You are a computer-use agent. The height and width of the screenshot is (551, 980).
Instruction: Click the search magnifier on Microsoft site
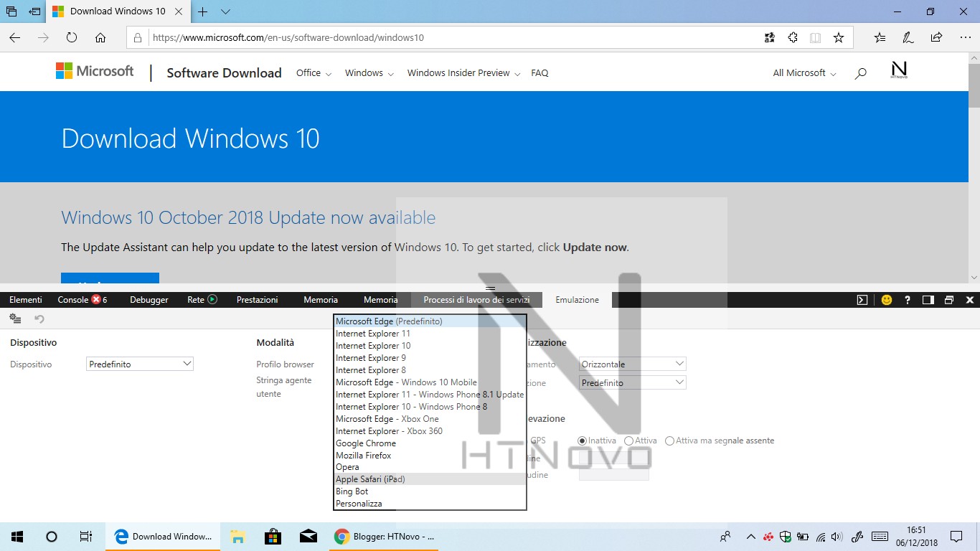pyautogui.click(x=861, y=73)
